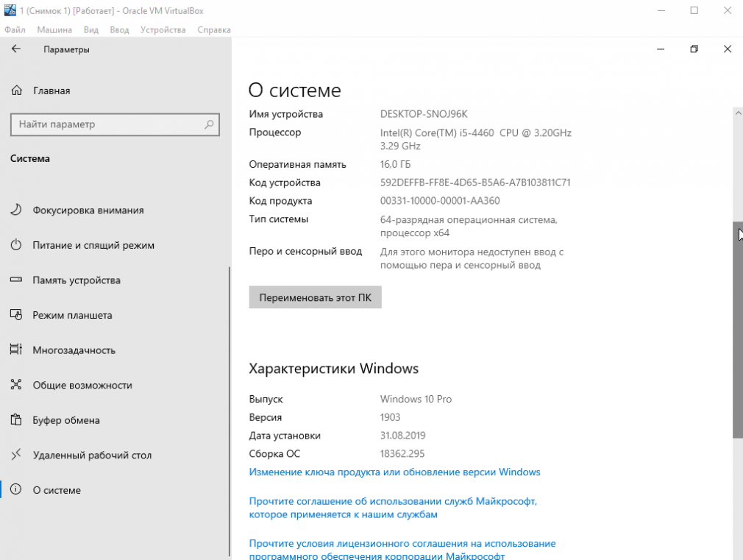Click the version value 1903
Screen dimensions: 743x560
[390, 417]
